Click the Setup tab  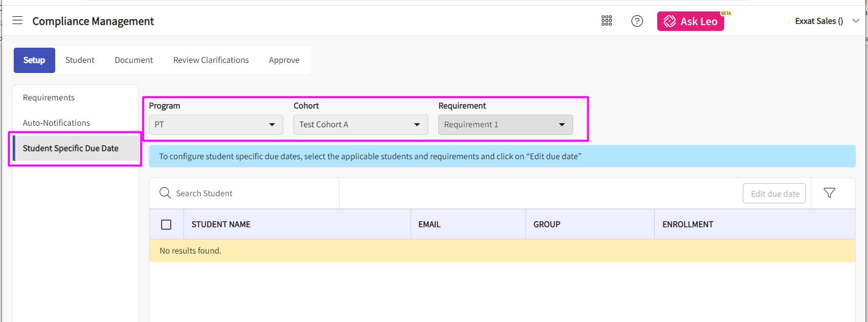[x=34, y=60]
